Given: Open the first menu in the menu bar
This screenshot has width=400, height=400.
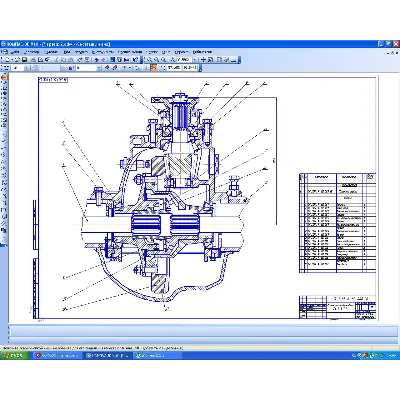Looking at the screenshot, I should pos(15,52).
